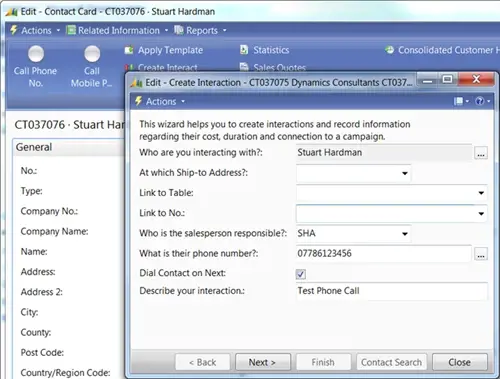
Task: Click the Call Mobile P... icon
Action: point(92,54)
